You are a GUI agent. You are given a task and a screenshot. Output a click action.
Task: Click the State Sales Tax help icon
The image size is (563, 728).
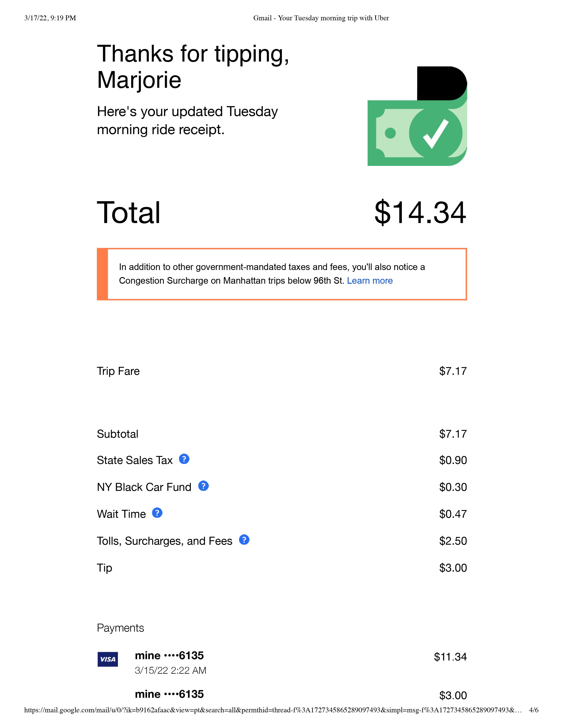[184, 459]
